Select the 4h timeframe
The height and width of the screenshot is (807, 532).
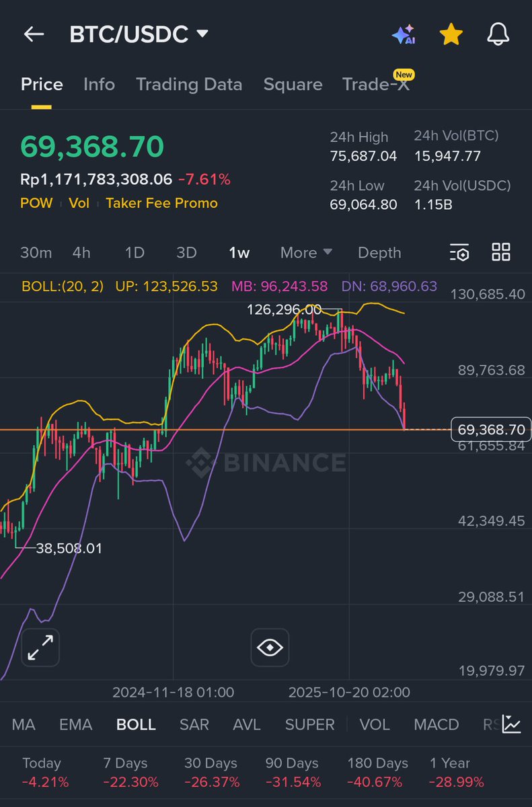[81, 253]
